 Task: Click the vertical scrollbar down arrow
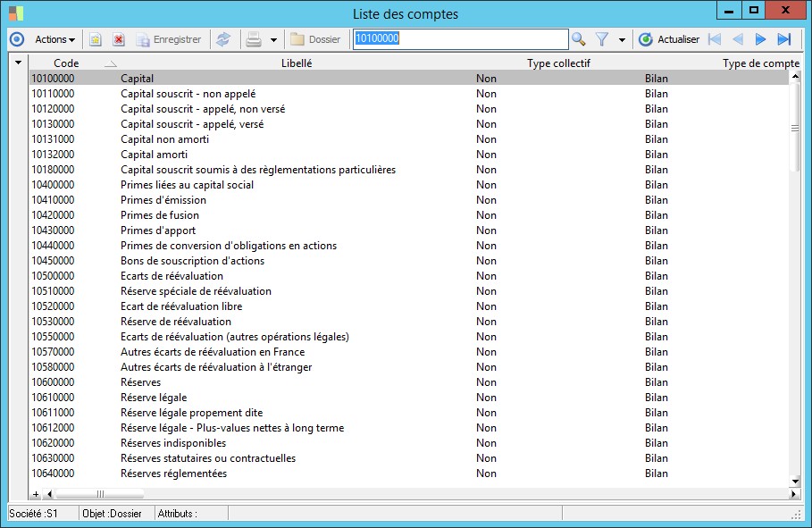click(x=795, y=482)
